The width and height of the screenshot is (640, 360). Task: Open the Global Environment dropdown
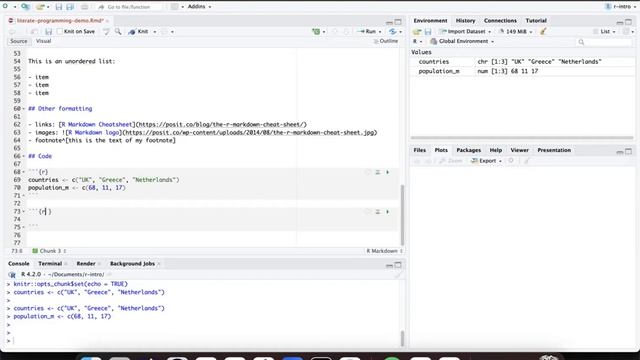(462, 41)
